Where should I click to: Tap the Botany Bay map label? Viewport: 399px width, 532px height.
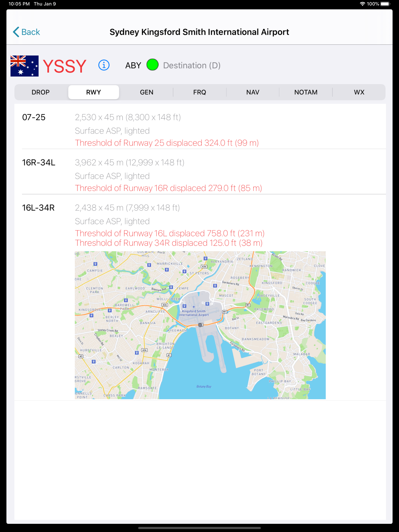click(x=204, y=387)
